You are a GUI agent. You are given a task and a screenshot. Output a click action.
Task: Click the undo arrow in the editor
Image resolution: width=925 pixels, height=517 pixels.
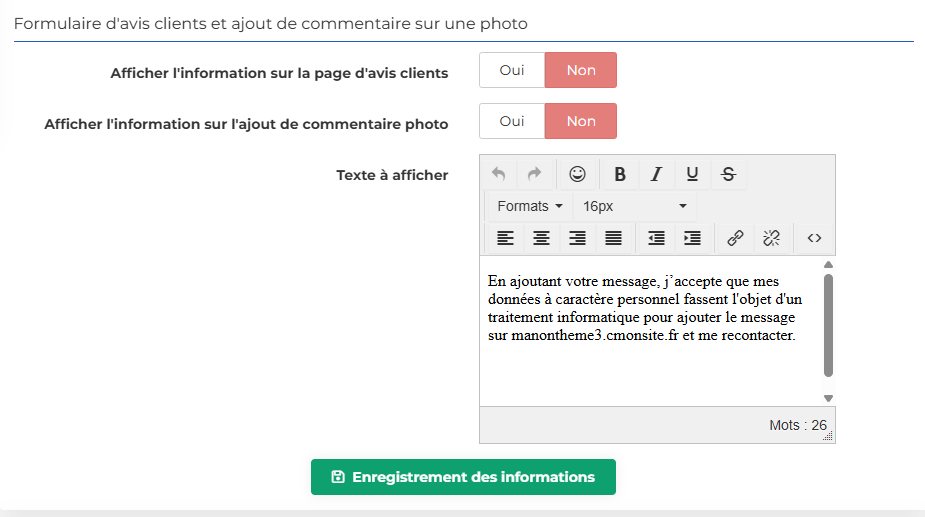498,174
